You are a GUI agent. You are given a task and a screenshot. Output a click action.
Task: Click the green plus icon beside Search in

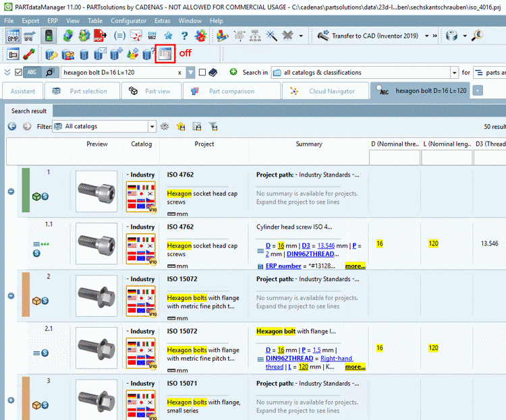233,72
